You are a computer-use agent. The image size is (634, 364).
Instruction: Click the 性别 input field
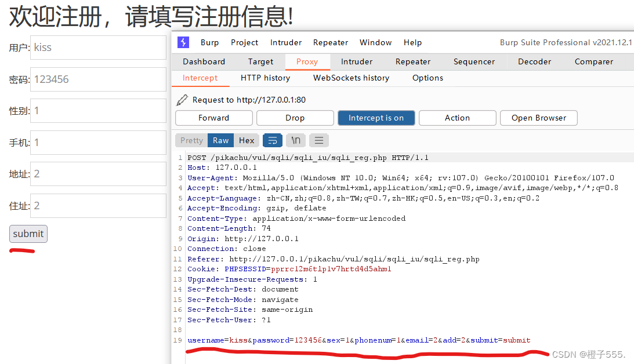click(98, 111)
